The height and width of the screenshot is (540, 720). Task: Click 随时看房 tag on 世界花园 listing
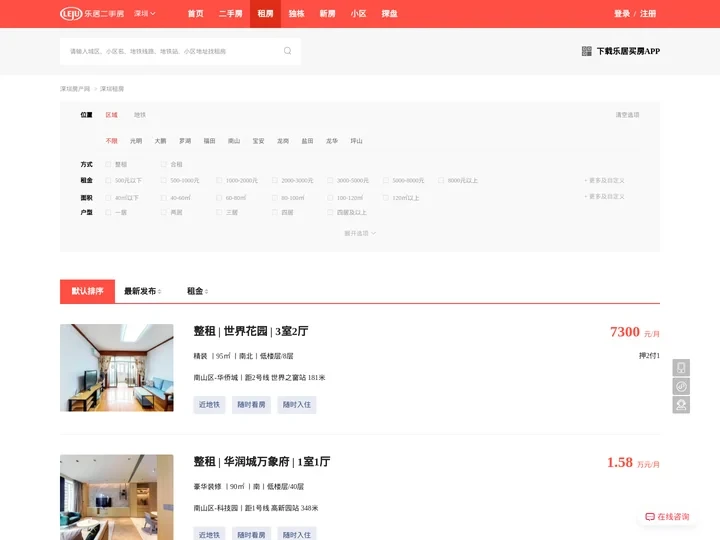coord(251,405)
